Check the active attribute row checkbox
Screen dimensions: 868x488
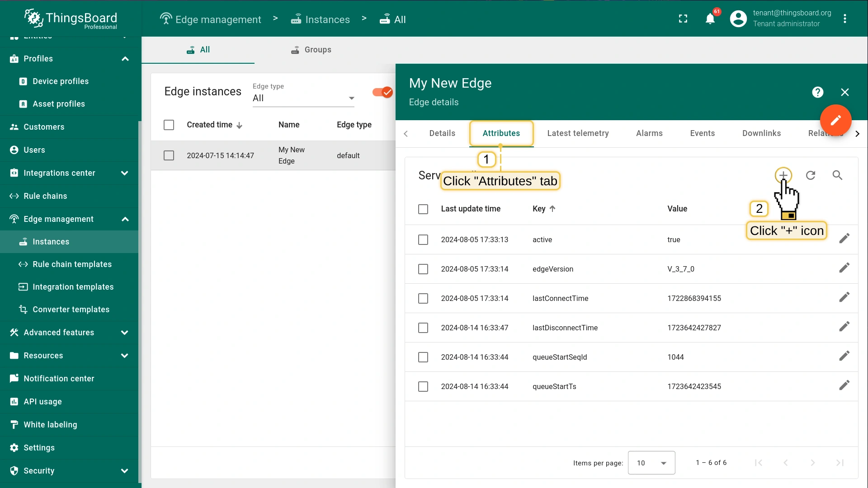[x=423, y=239]
